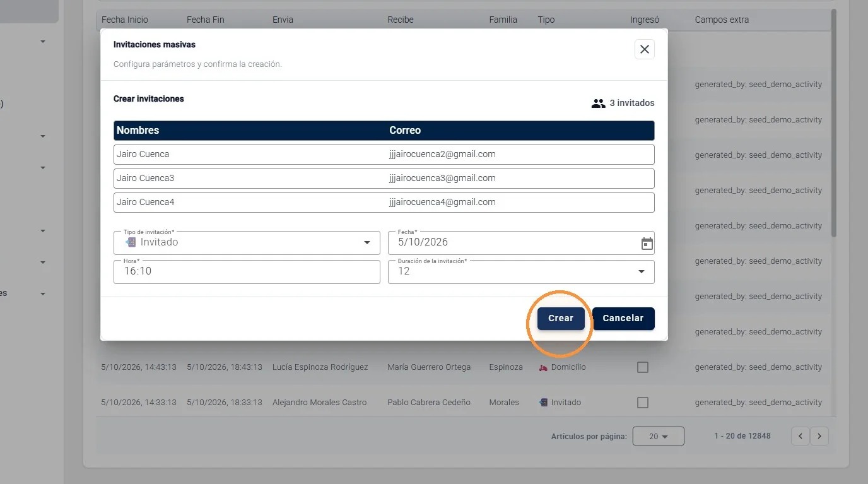Change the Artículos por página value of 20
The height and width of the screenshot is (484, 868).
point(658,436)
